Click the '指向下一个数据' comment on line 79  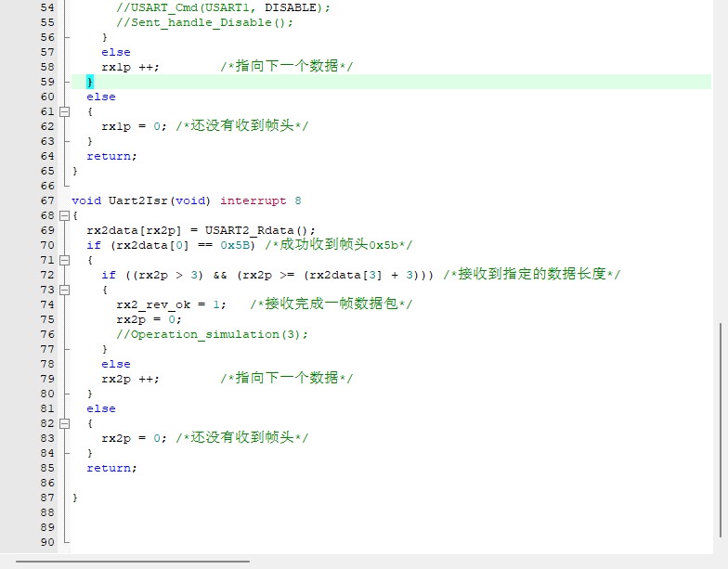coord(287,378)
